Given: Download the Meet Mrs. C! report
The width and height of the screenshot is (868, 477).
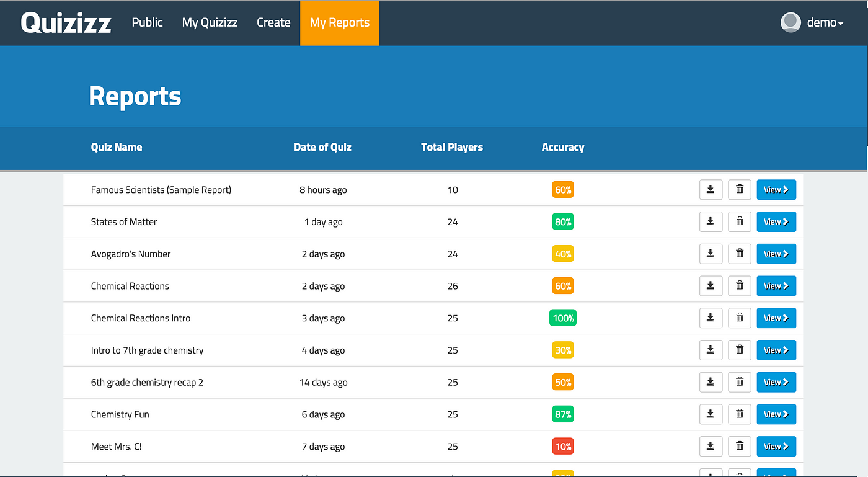Looking at the screenshot, I should (711, 447).
